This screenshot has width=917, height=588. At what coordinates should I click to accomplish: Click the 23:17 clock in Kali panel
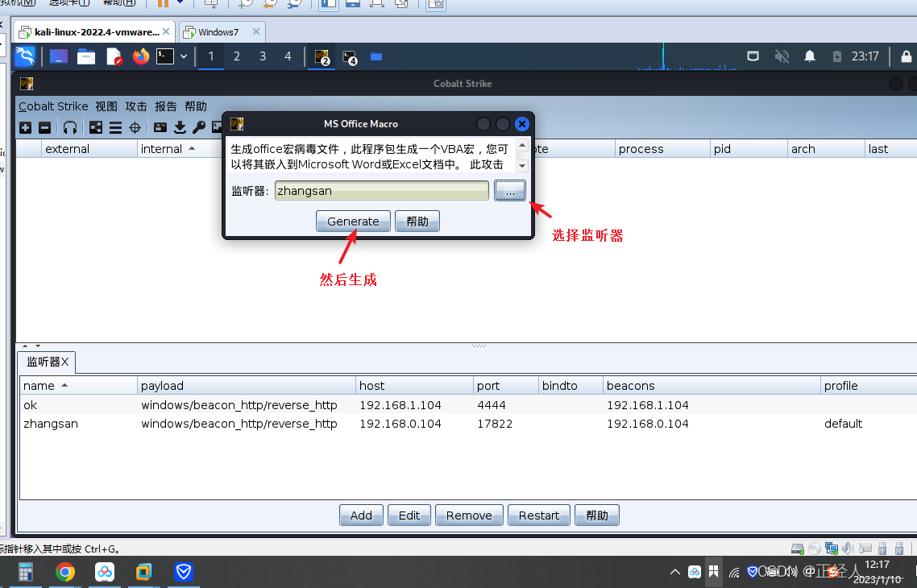865,56
